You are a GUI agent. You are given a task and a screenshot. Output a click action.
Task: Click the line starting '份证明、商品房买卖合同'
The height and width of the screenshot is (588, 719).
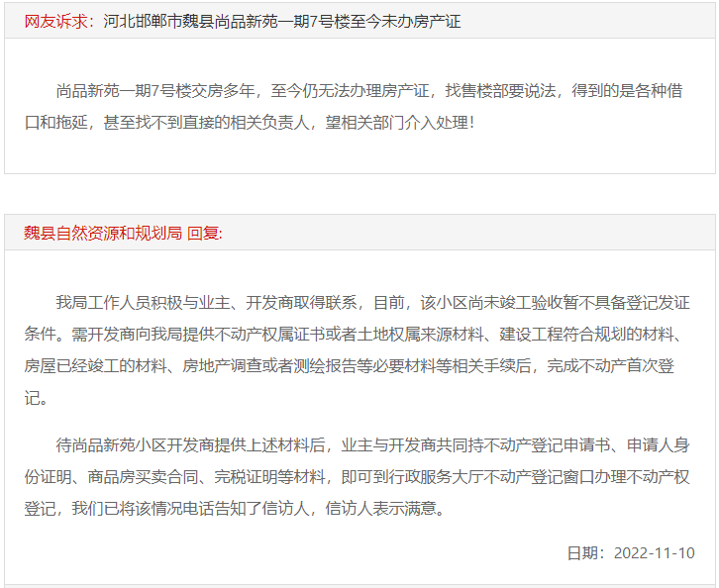click(x=357, y=476)
